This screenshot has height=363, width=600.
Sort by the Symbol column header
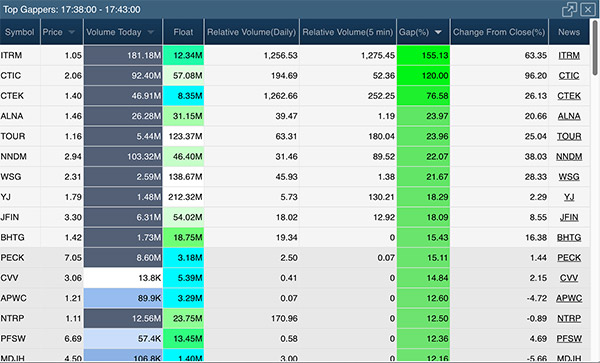pos(20,32)
